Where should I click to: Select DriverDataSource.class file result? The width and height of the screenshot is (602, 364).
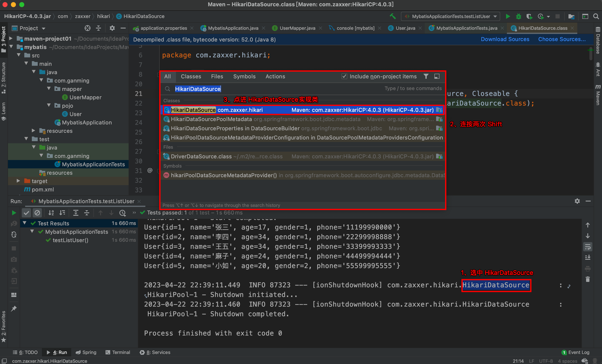(x=302, y=156)
